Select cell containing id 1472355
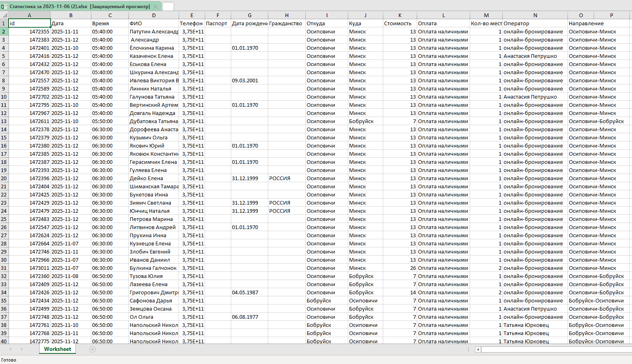 coord(29,31)
